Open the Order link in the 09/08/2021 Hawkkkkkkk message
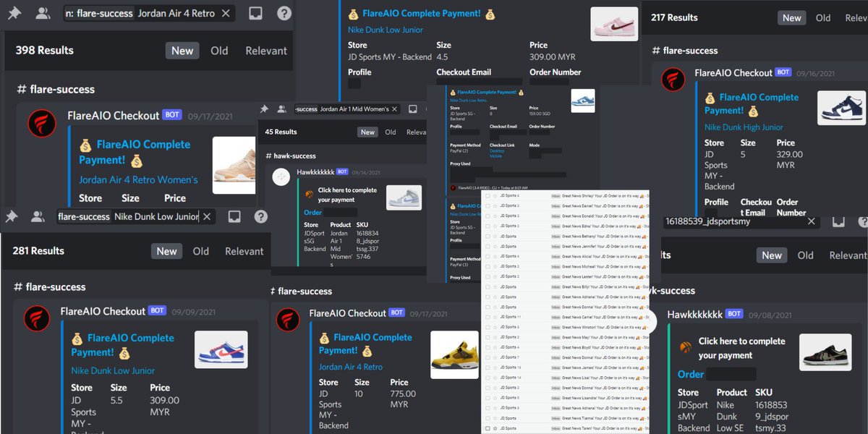 pyautogui.click(x=691, y=374)
